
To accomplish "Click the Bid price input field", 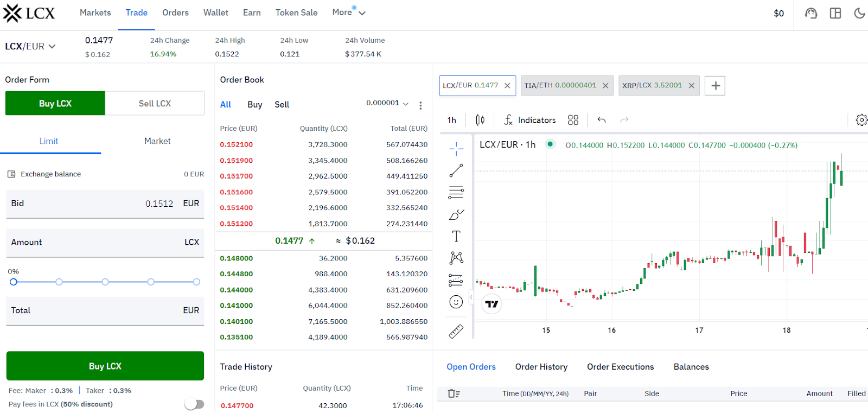I will [105, 204].
